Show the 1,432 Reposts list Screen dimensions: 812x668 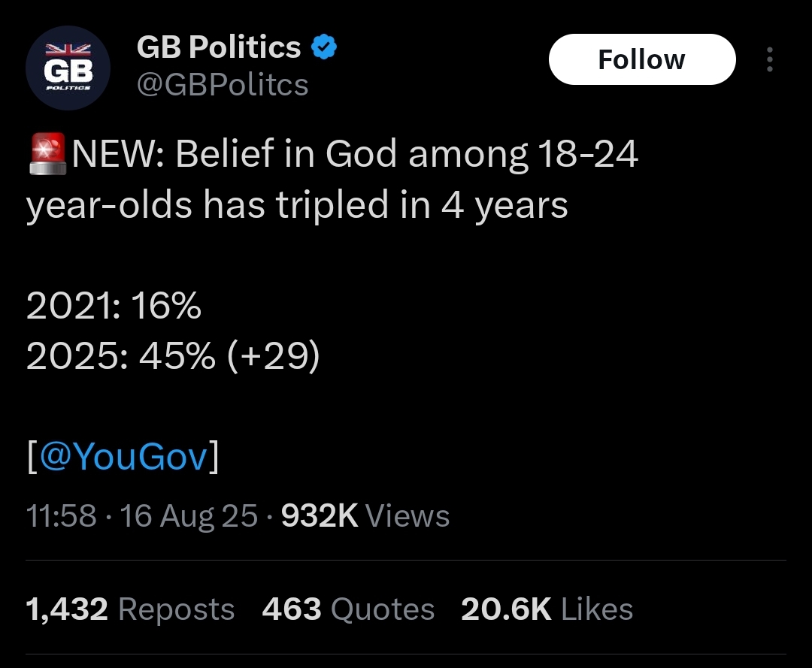tap(130, 609)
